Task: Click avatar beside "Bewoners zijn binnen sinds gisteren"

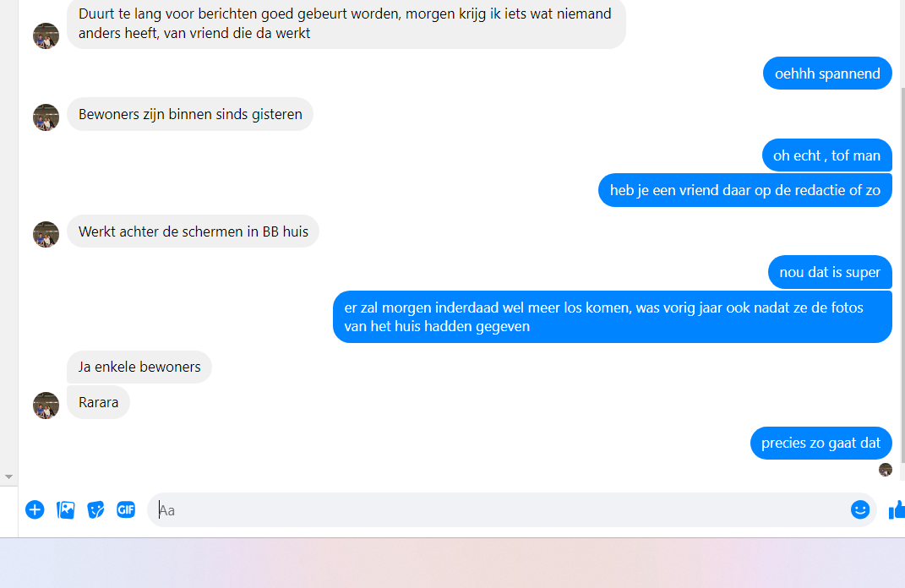Action: pos(46,117)
